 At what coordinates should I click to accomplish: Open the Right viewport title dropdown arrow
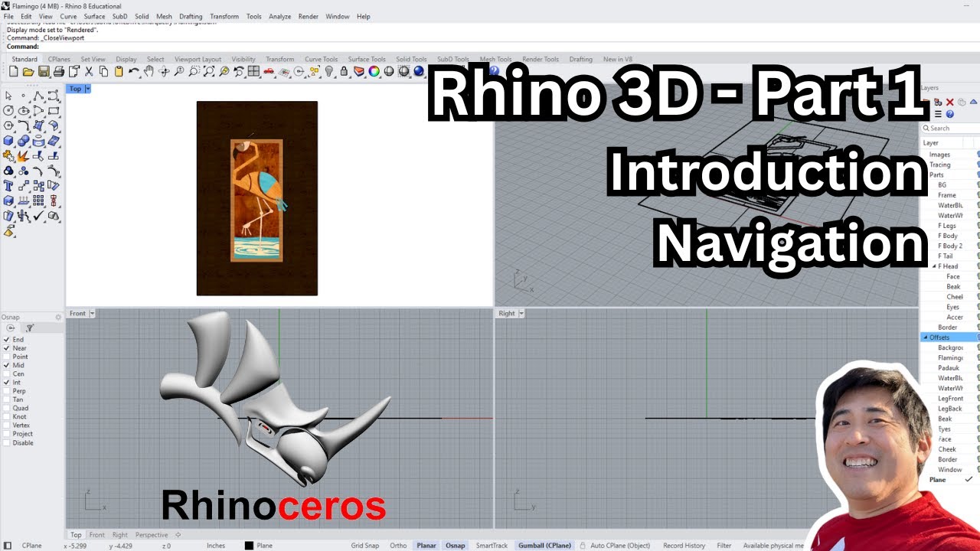click(521, 313)
